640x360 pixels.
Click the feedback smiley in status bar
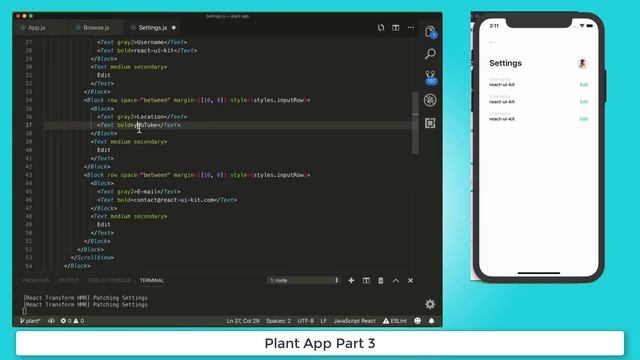[x=417, y=321]
